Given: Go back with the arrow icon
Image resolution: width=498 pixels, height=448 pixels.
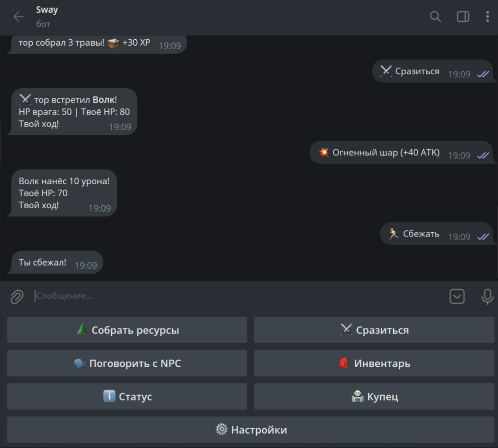Looking at the screenshot, I should (19, 17).
